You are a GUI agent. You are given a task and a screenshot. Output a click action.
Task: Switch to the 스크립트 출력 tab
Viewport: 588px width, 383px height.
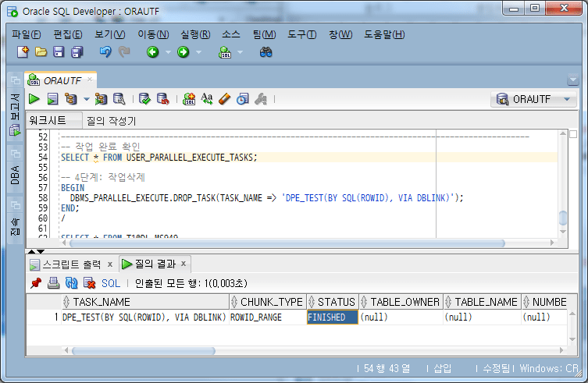click(x=71, y=264)
